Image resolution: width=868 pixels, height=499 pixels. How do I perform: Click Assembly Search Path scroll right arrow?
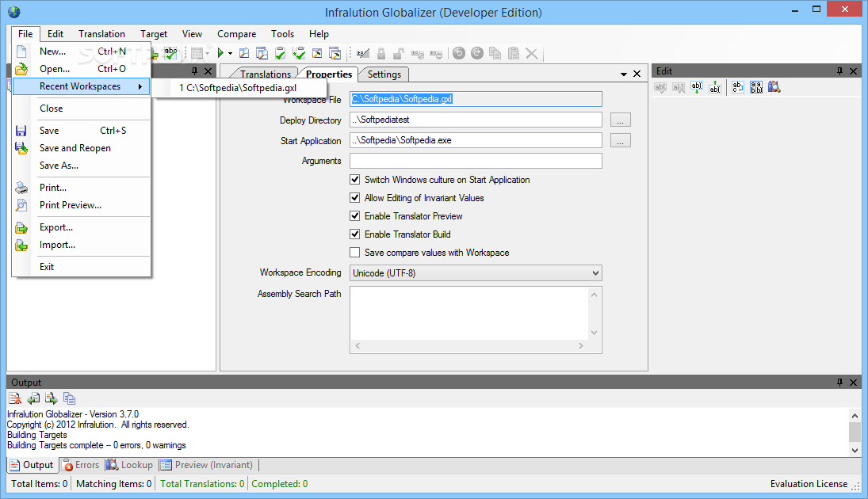(x=581, y=346)
